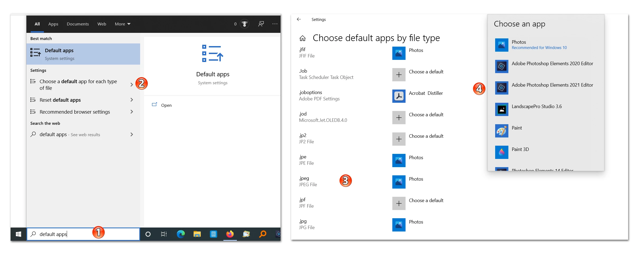Switch to the Apps search tab
Viewport: 644px width, 254px height.
[x=53, y=24]
